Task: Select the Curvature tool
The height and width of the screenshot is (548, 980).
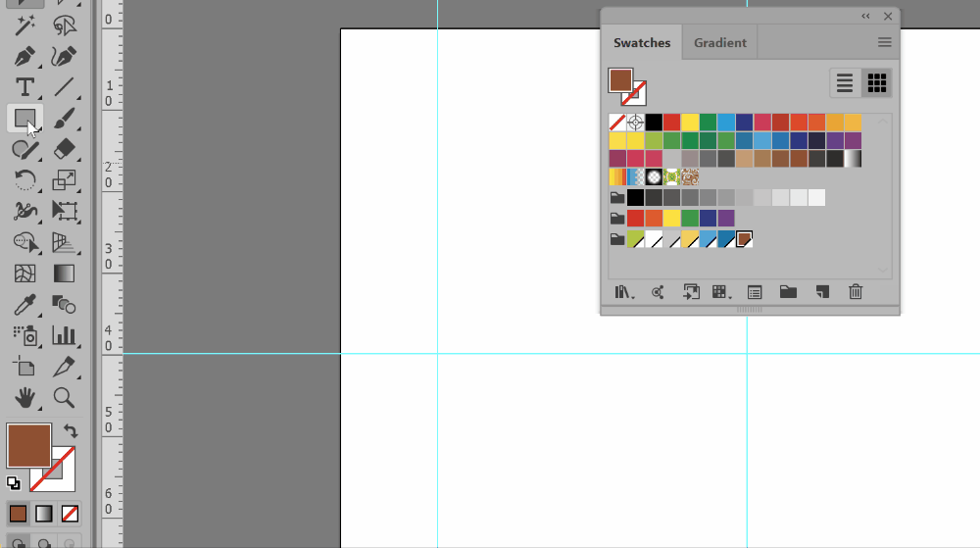Action: coord(64,56)
